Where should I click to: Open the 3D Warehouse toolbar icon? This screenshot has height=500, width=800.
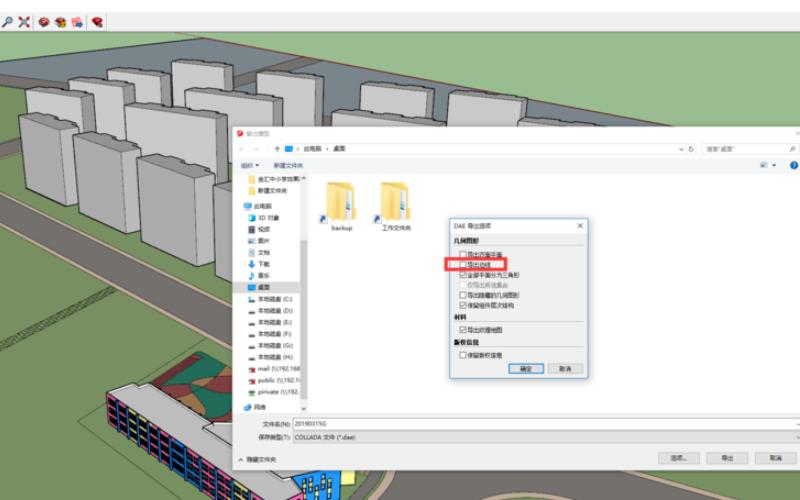point(45,21)
